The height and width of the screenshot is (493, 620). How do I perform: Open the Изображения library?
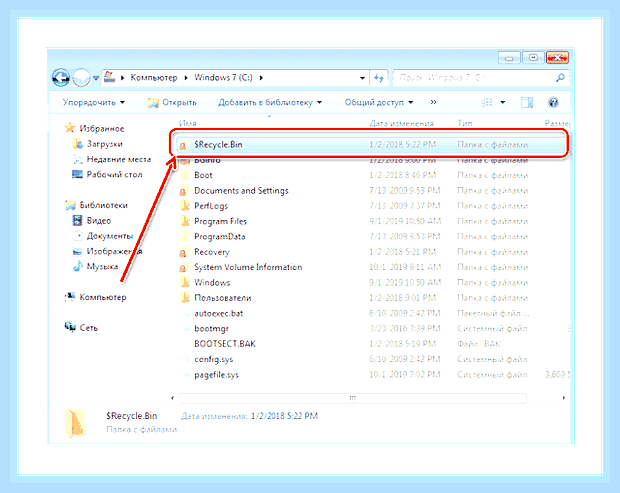pyautogui.click(x=114, y=251)
